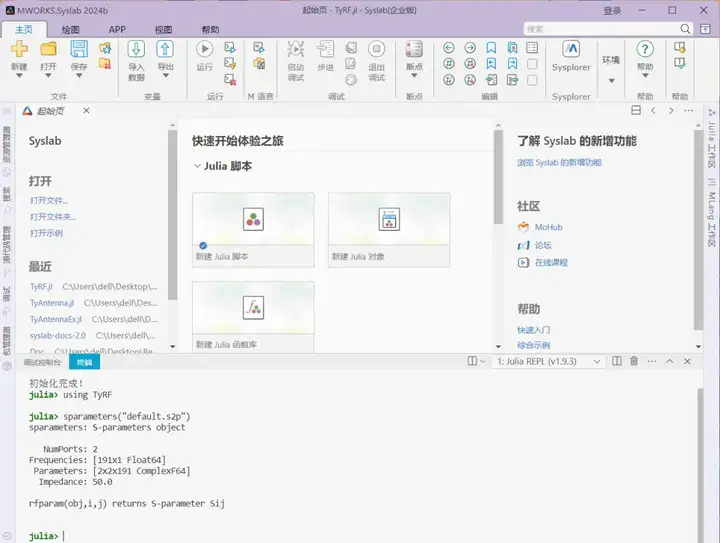Screen dimensions: 720x543
Task: Click the 断点 breakpoint list icon
Action: [x=414, y=49]
